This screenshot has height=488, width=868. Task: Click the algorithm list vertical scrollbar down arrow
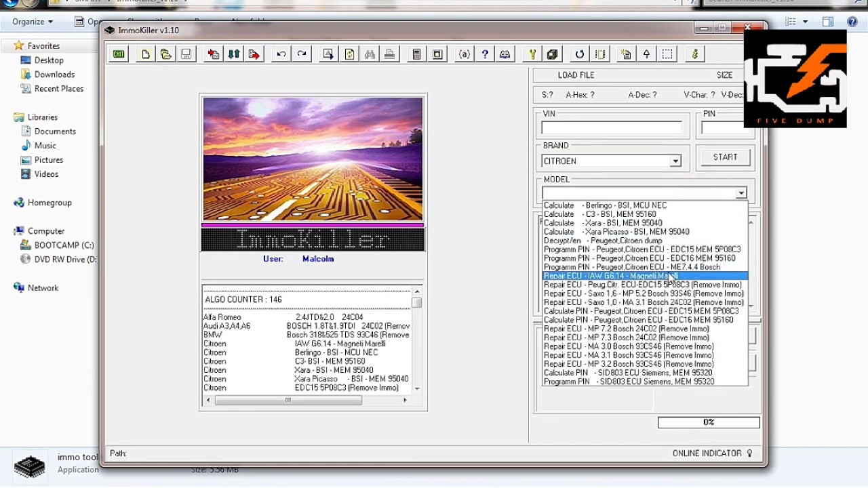417,389
